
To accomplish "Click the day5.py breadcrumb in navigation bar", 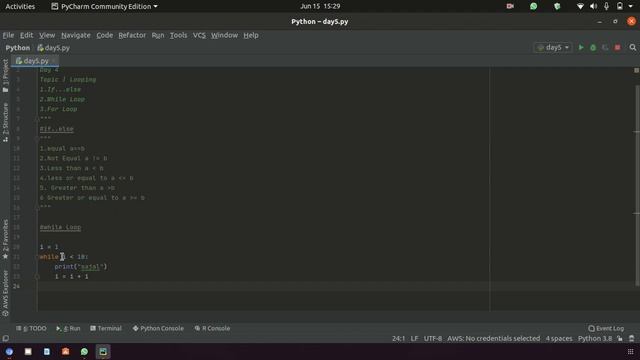I will pos(53,48).
